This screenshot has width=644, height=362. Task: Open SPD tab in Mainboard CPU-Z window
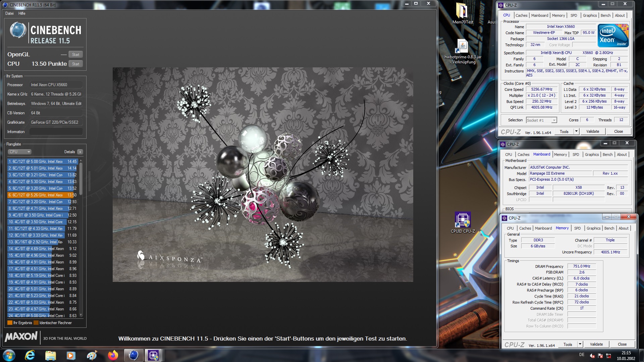tap(576, 155)
